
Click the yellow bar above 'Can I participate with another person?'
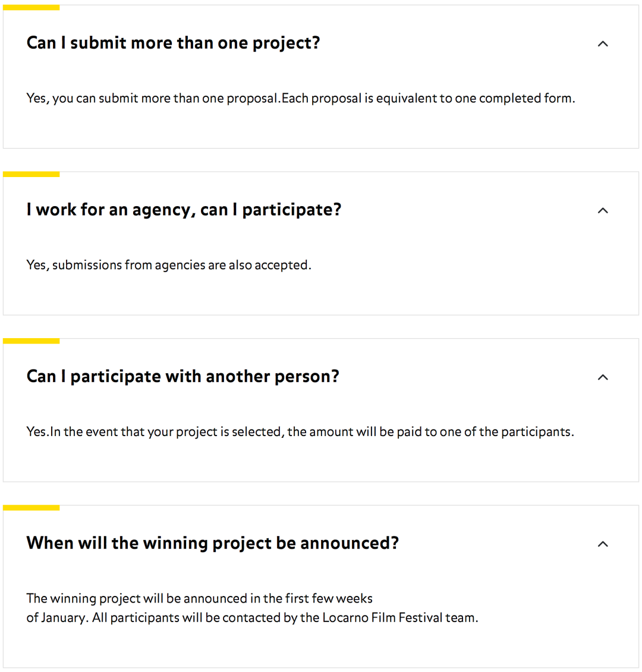32,340
